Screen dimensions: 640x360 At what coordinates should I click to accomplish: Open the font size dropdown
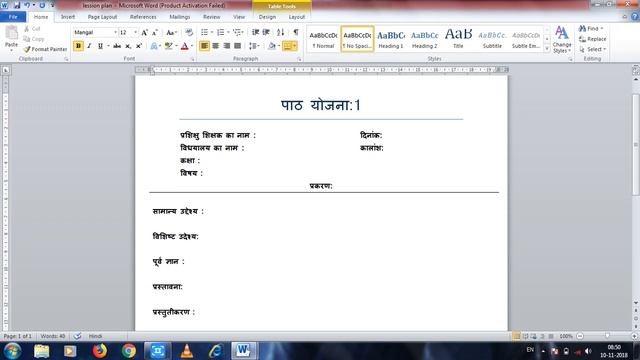[136, 32]
